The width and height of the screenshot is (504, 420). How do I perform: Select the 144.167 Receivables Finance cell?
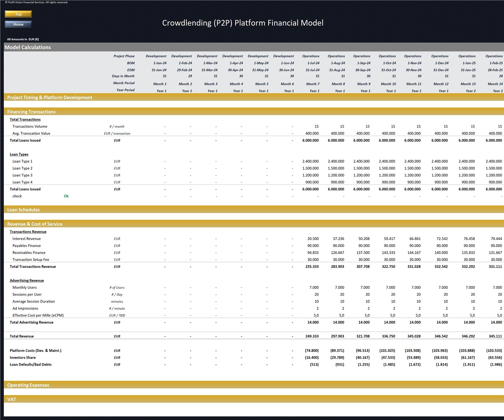click(414, 253)
